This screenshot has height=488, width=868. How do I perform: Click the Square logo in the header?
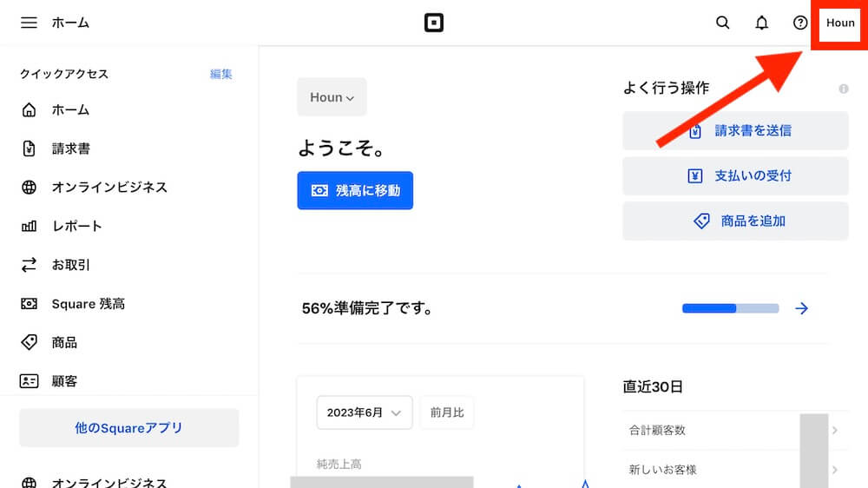pyautogui.click(x=433, y=23)
